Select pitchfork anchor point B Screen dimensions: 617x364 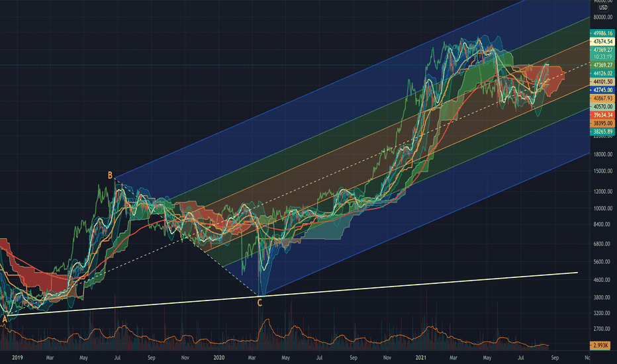[x=110, y=175]
